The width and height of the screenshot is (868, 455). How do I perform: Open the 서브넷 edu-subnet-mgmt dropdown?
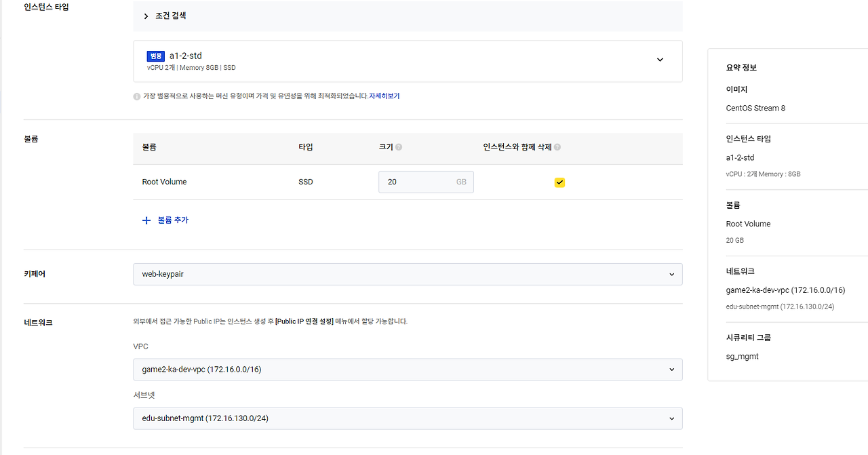click(x=408, y=418)
